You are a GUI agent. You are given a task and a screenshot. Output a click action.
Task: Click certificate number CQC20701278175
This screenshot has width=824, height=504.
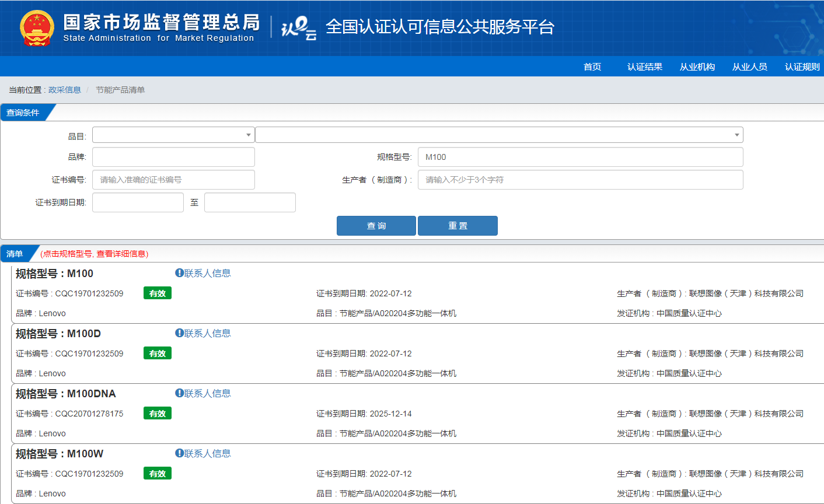(x=89, y=414)
